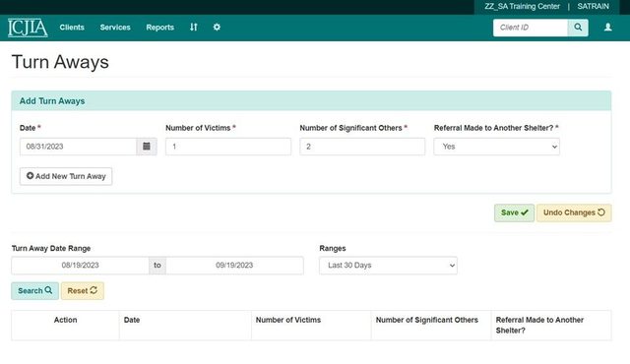The height and width of the screenshot is (364, 630).
Task: Click the sort arrows icon in navbar
Action: [194, 27]
